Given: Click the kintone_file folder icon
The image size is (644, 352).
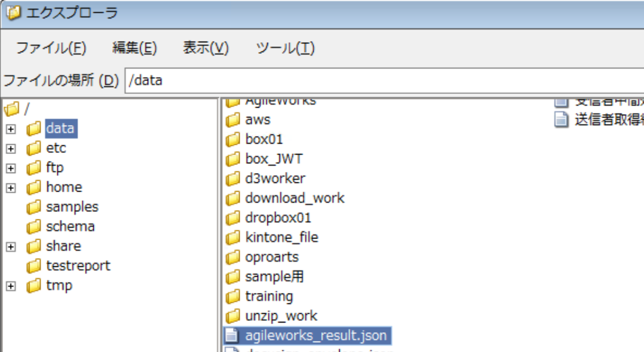Looking at the screenshot, I should (234, 237).
